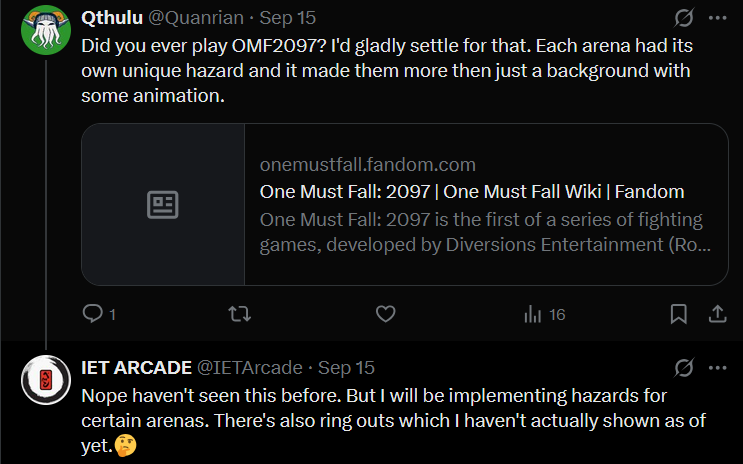743x464 pixels.
Task: Repost Qthulu's tweet about OMF2097
Action: pyautogui.click(x=239, y=314)
